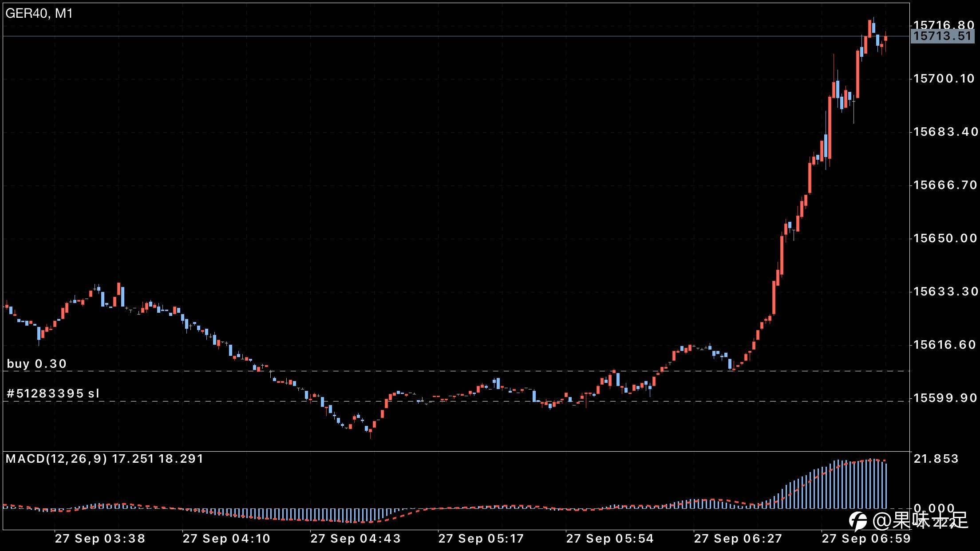Click the 15650.00 price axis label

point(945,238)
